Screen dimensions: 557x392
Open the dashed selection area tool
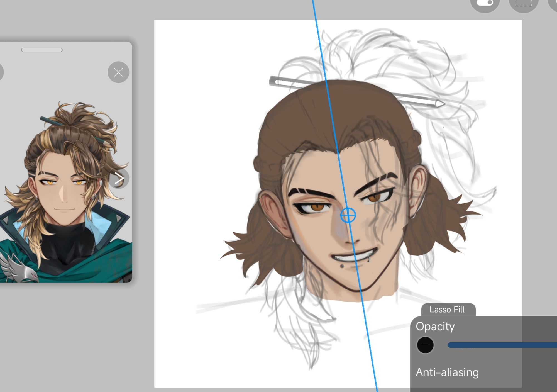pos(523,4)
